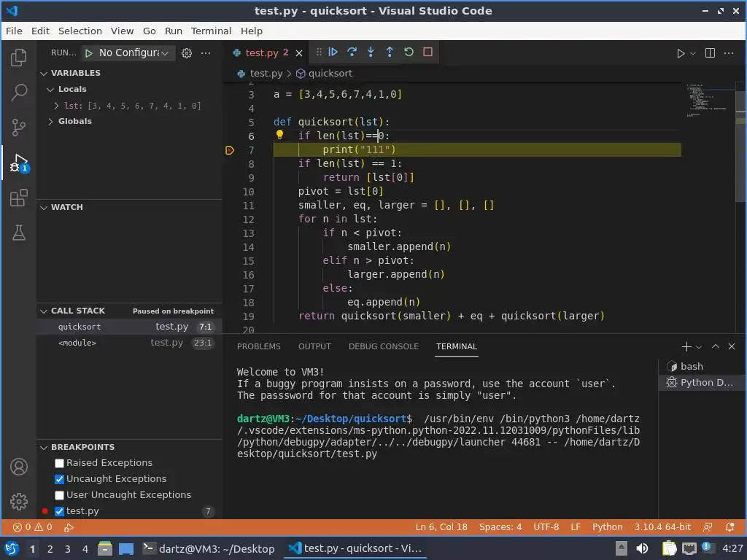Click the Python language mode in status bar
The image size is (747, 560).
[x=608, y=527]
